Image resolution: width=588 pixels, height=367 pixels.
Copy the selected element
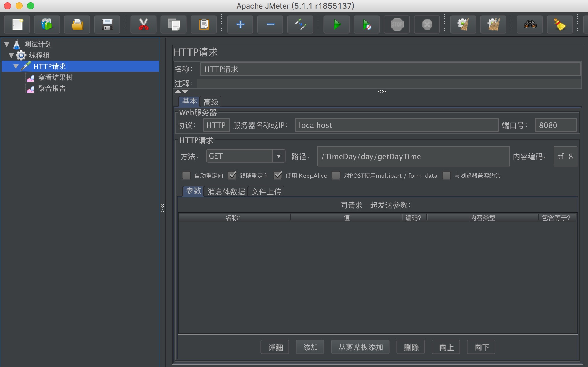point(174,24)
